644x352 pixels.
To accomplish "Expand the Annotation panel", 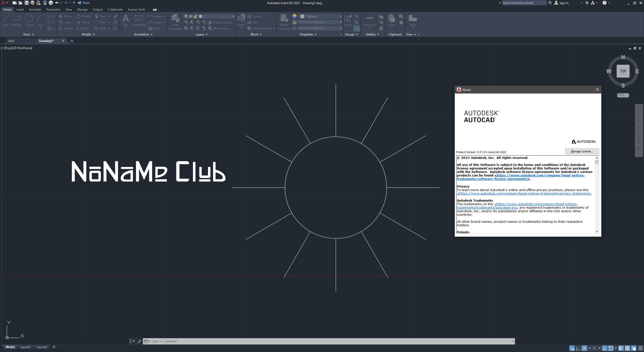I will 143,34.
